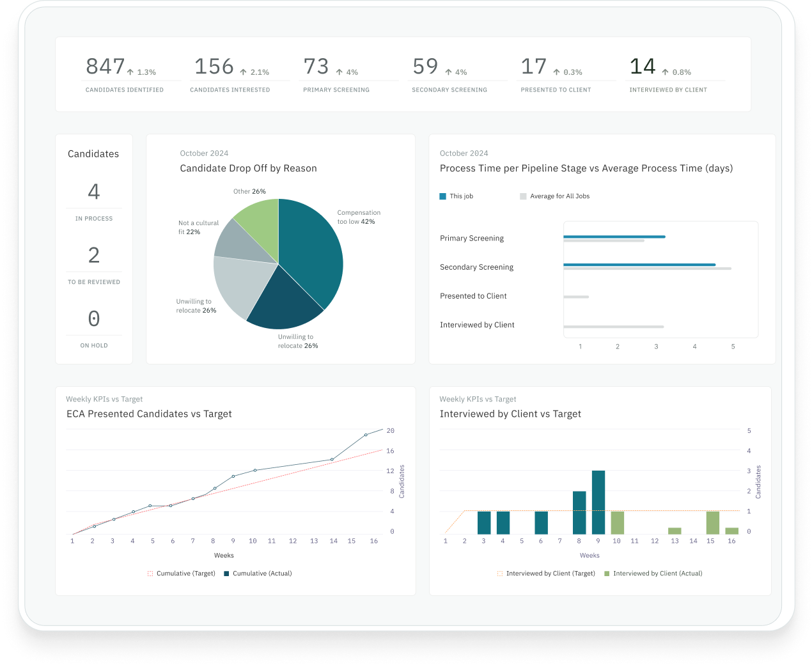The height and width of the screenshot is (665, 812).
Task: Click the gray 'Average for All Jobs' legend square
Action: click(x=523, y=196)
